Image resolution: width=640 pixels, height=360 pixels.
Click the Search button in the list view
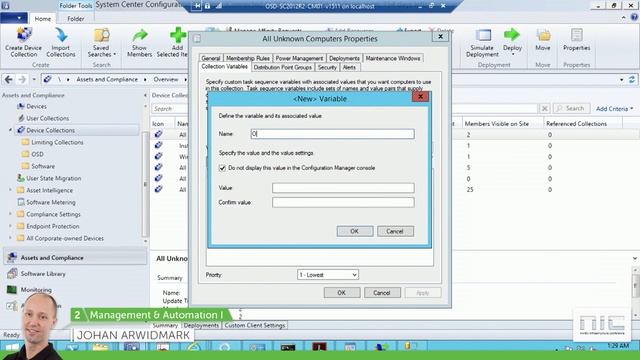point(571,109)
